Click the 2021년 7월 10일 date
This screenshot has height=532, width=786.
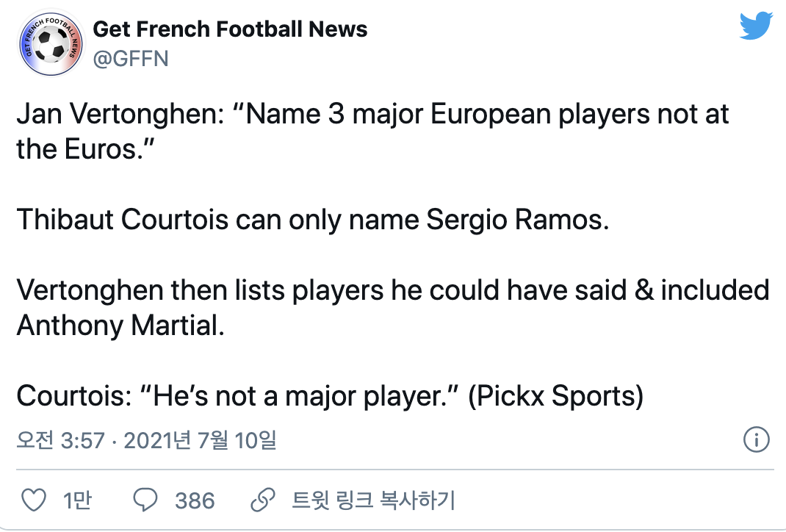tap(201, 441)
